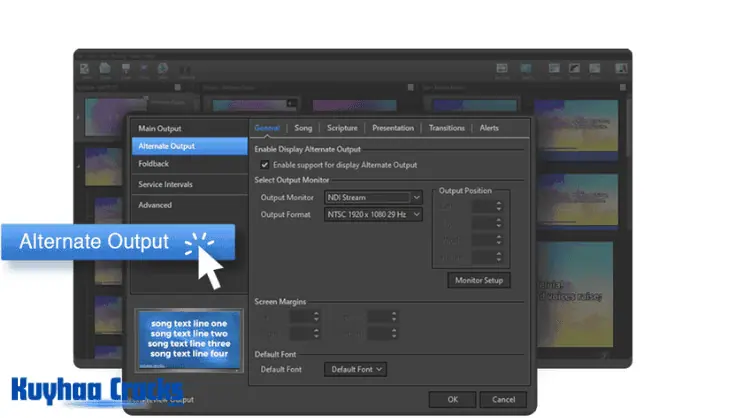Click the highlighted blue icon in the top-right toolbar
Image resolution: width=743 pixels, height=418 pixels.
click(526, 70)
